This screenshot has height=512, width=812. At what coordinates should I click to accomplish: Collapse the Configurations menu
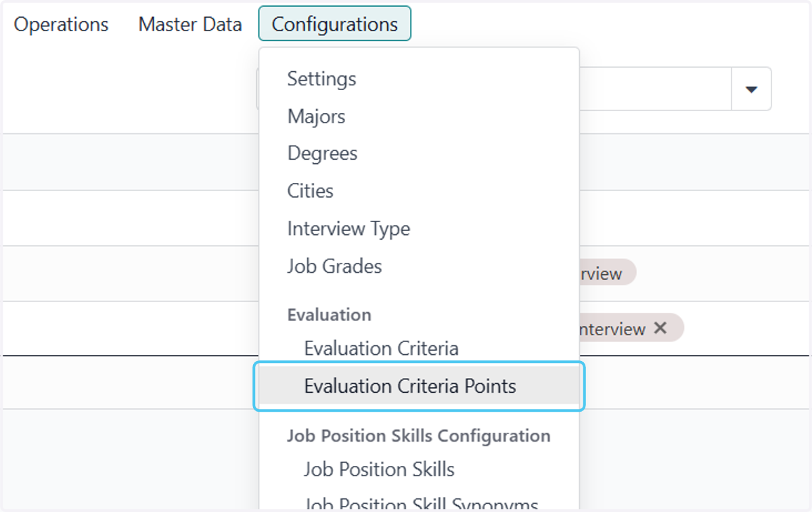[334, 24]
